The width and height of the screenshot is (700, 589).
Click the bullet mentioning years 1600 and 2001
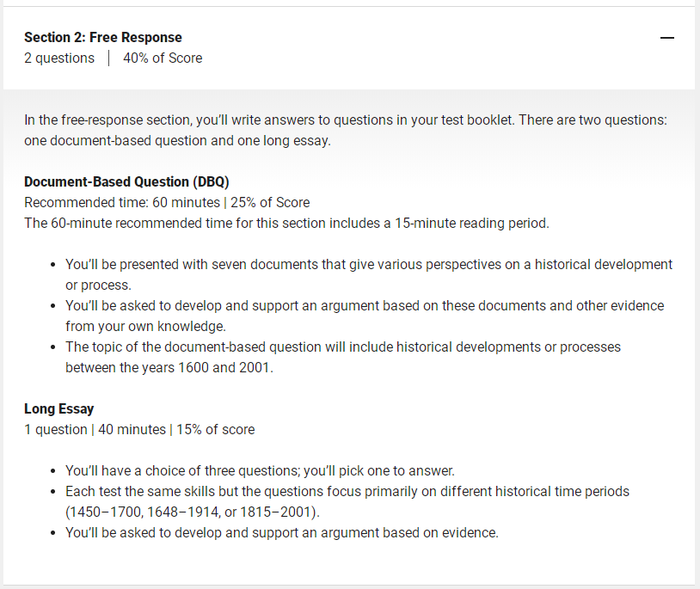tap(343, 357)
